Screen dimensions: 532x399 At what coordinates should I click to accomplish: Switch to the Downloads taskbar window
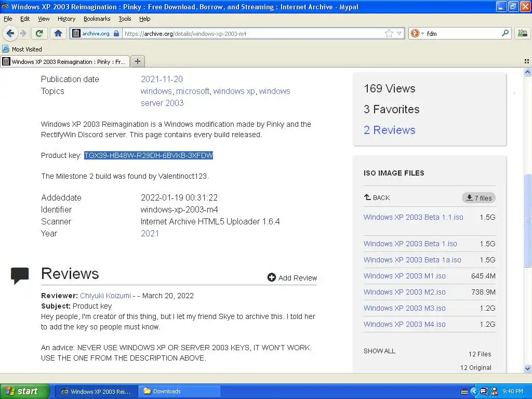coord(179,391)
